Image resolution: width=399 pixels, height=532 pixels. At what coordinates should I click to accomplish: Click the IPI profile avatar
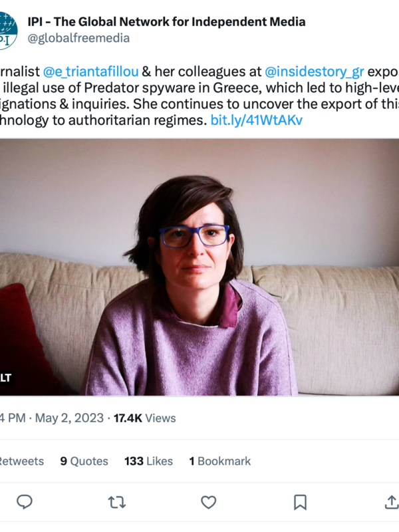7,30
